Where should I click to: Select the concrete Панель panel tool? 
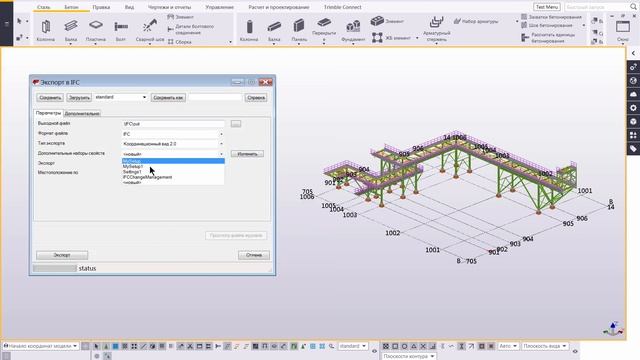click(299, 30)
